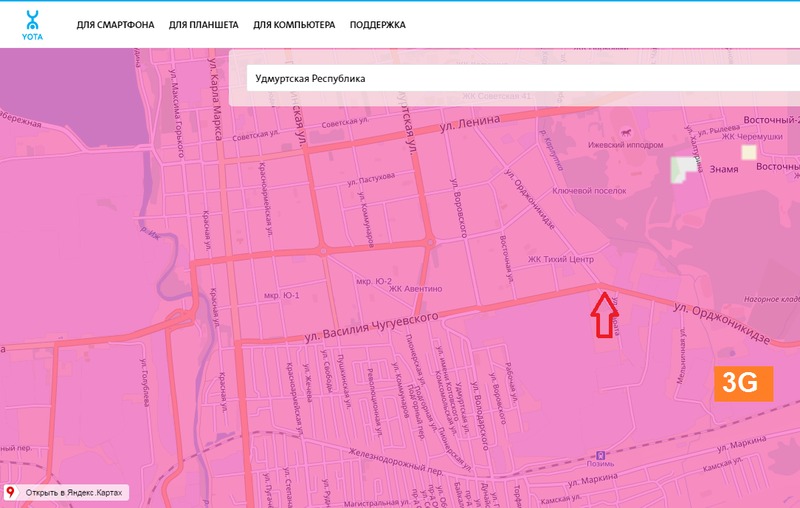Click the 'мкр. Ю-1' label
This screenshot has height=508, width=800.
click(x=282, y=295)
